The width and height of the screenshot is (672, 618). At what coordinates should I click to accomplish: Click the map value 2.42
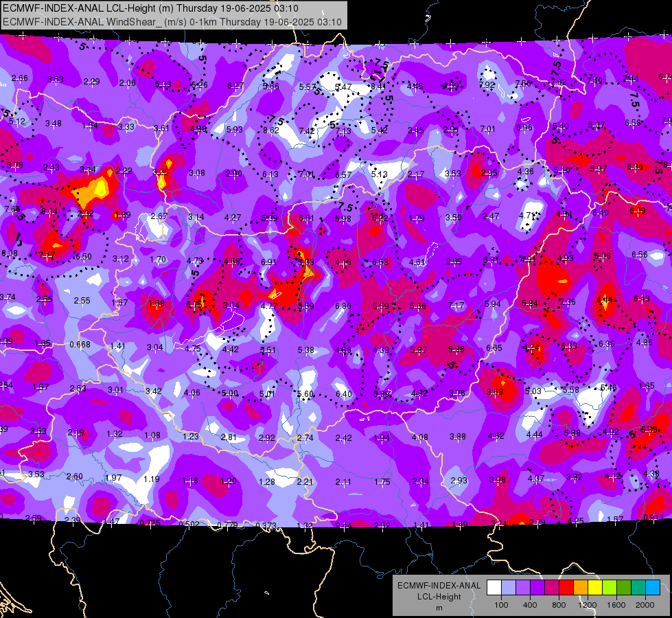pyautogui.click(x=343, y=438)
